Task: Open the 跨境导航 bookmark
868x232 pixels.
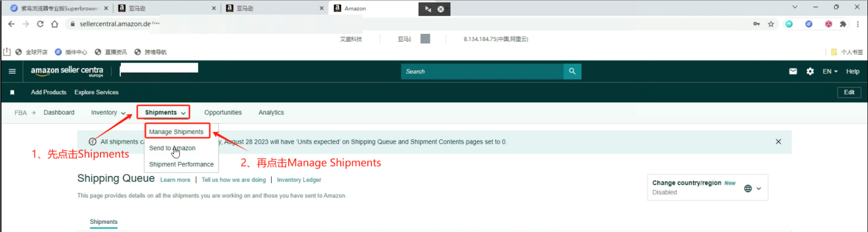Action: click(151, 52)
